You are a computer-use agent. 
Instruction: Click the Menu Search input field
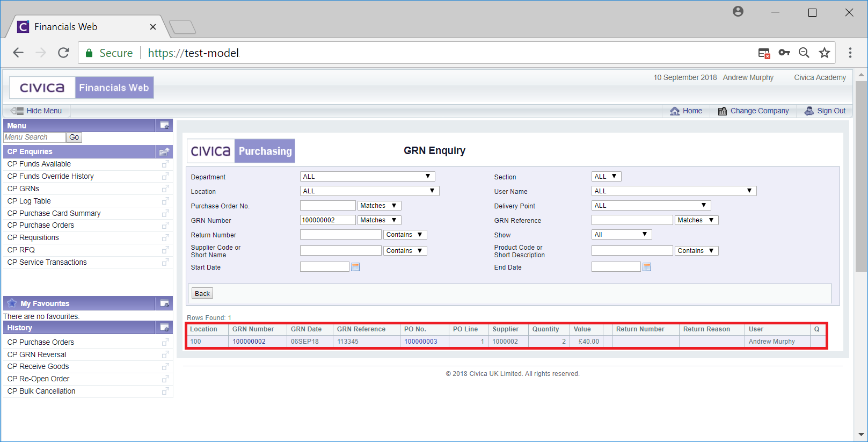point(34,137)
